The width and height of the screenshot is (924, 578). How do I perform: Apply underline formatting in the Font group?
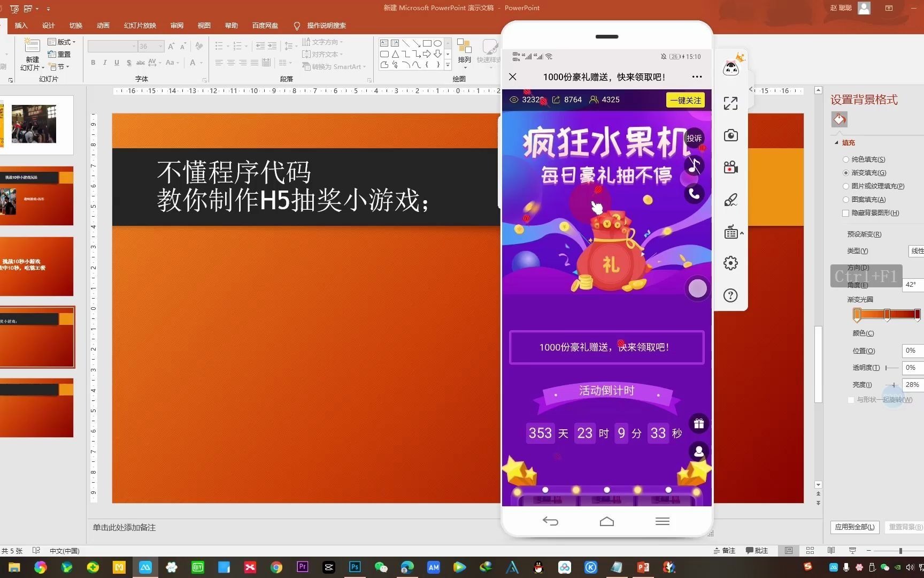click(x=117, y=63)
